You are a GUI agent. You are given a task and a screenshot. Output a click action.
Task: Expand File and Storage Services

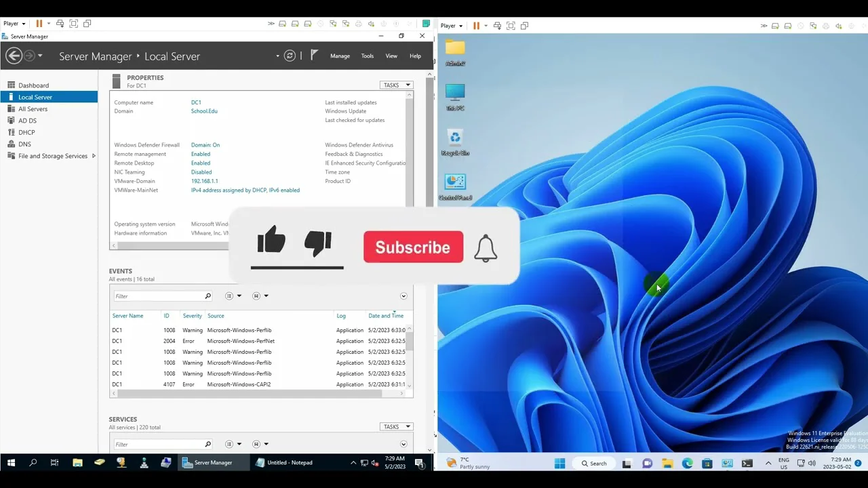pos(94,156)
